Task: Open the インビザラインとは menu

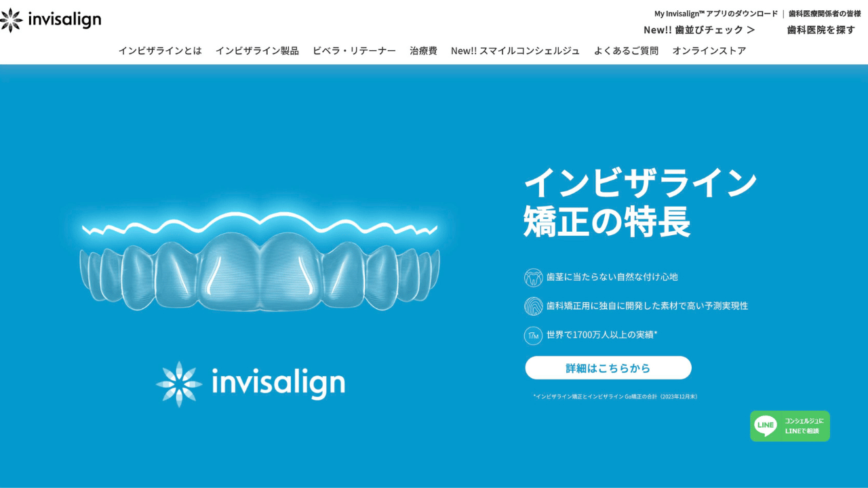Action: click(x=160, y=51)
